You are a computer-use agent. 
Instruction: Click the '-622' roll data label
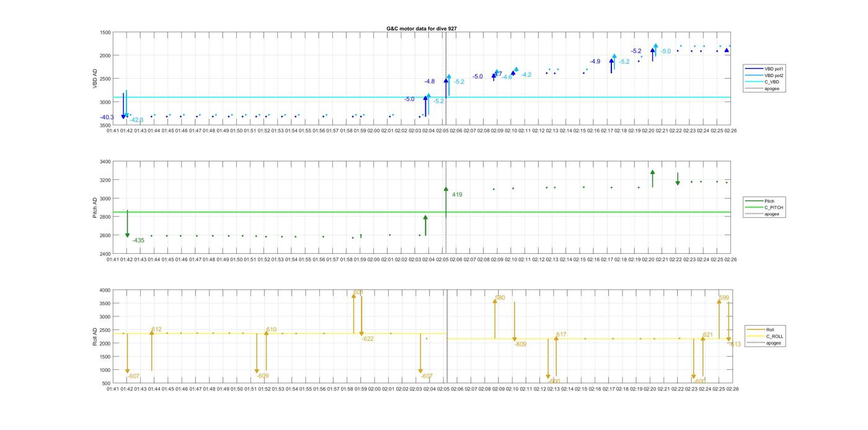pos(368,339)
